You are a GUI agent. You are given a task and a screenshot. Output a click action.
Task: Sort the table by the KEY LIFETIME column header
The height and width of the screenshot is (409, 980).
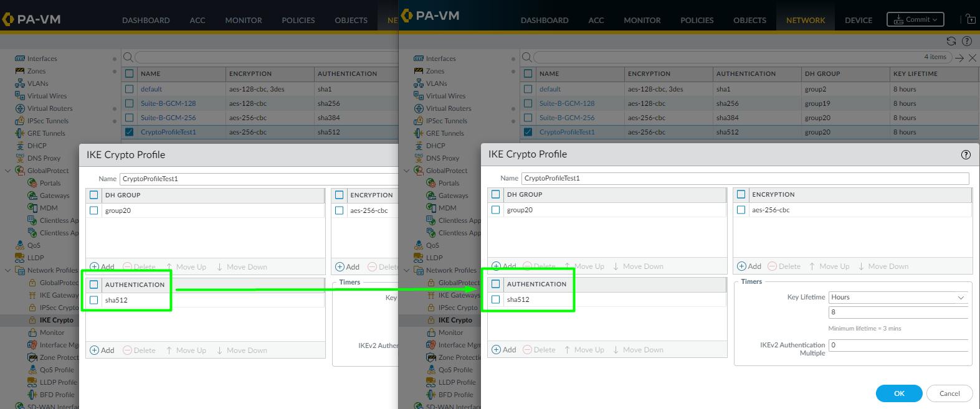tap(915, 73)
